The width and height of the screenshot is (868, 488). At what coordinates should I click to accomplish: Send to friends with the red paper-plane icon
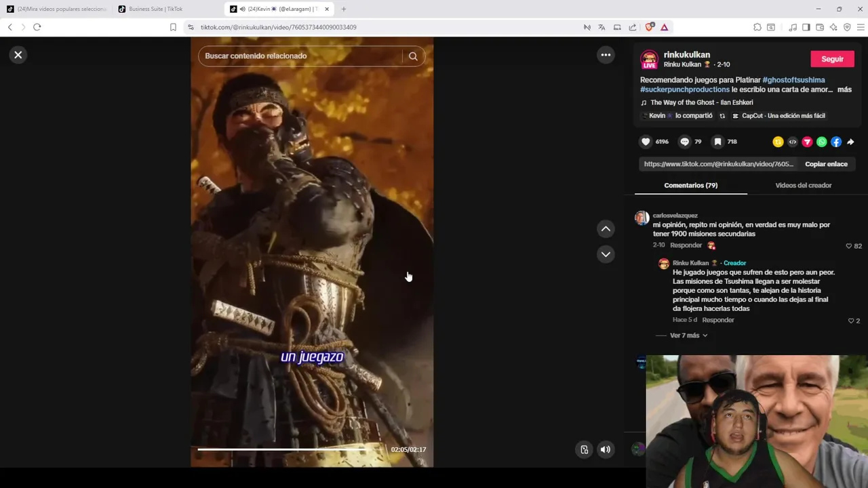(807, 142)
